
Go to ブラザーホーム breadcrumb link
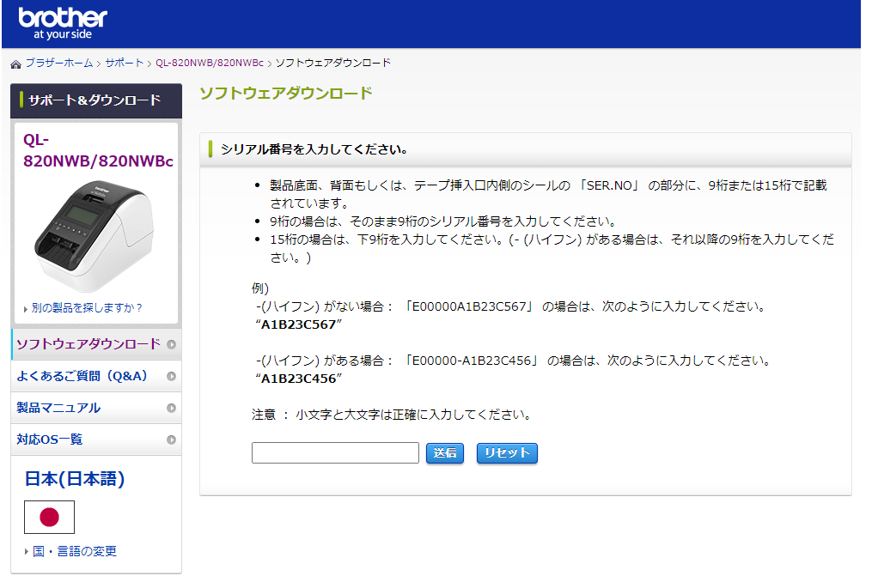(x=58, y=64)
